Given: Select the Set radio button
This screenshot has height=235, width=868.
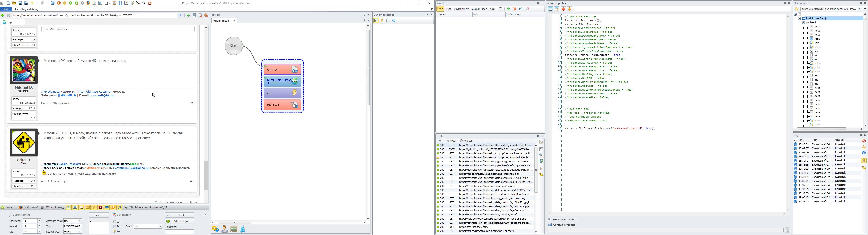Looking at the screenshot, I should point(115,222).
